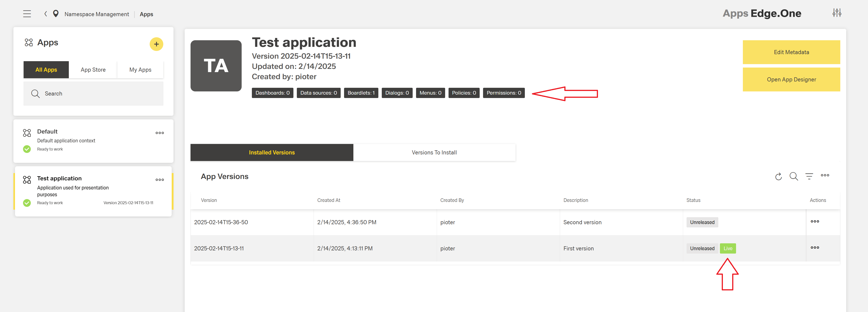Click the Edit Metadata button
Screen dimensions: 868x312
[x=791, y=52]
